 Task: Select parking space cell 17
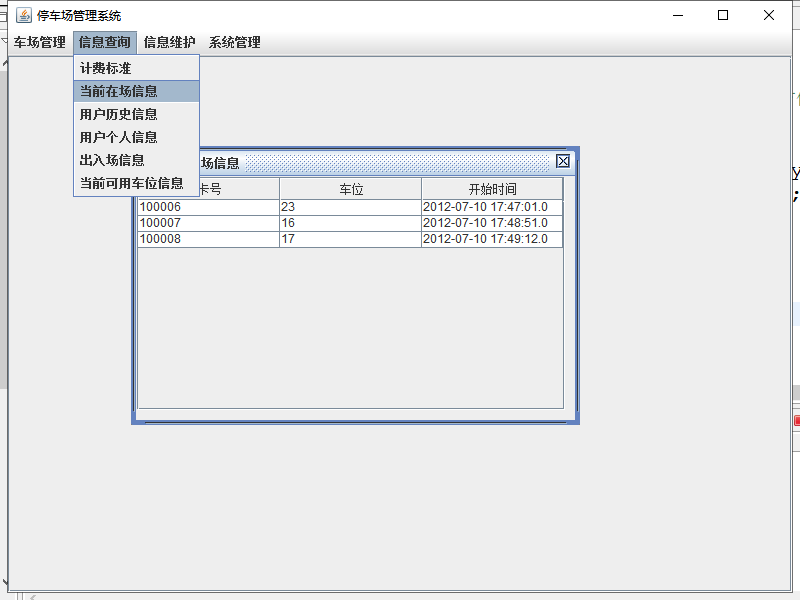pos(351,239)
